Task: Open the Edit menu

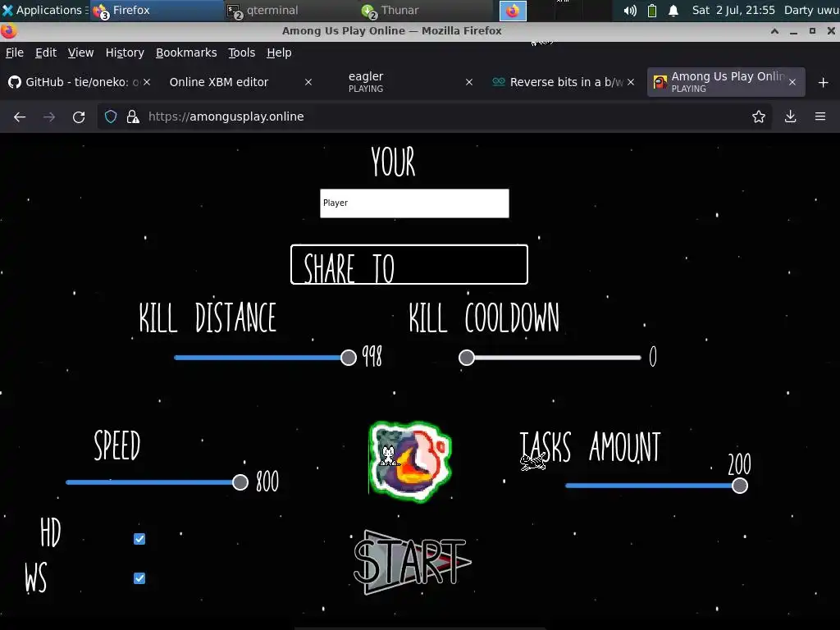Action: [x=46, y=52]
